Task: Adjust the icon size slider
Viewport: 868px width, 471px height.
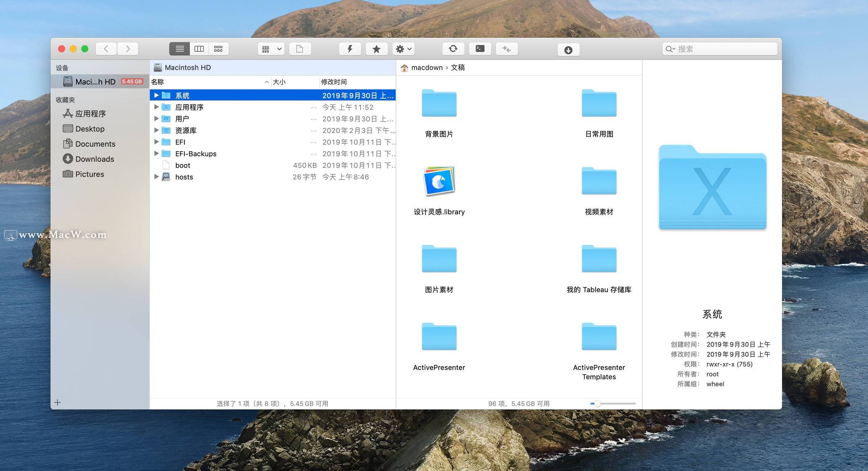Action: 597,404
